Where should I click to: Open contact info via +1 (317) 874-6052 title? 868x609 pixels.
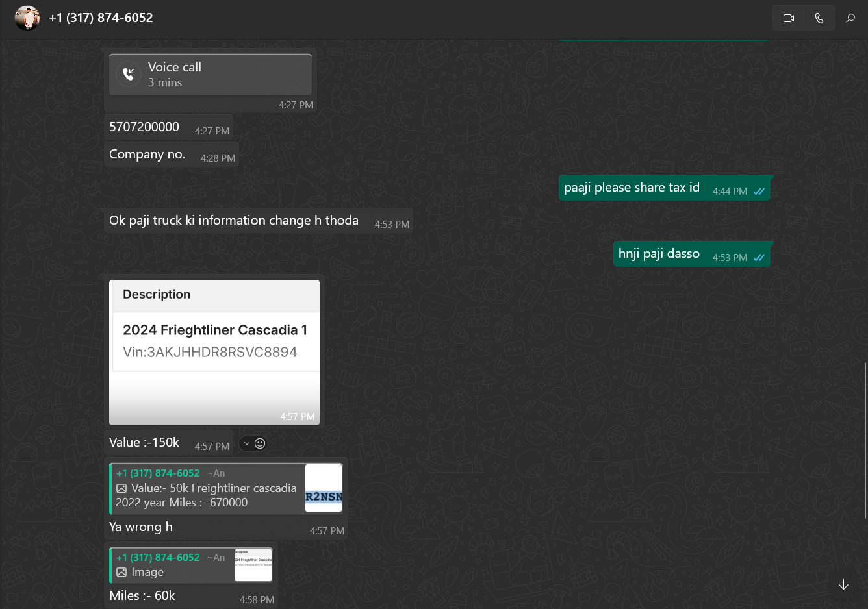pyautogui.click(x=101, y=18)
